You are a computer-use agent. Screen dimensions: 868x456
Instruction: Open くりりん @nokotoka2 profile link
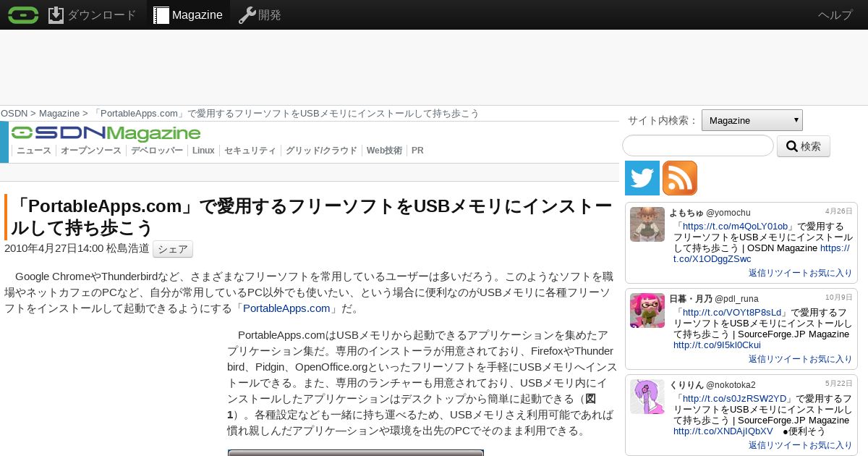(712, 384)
